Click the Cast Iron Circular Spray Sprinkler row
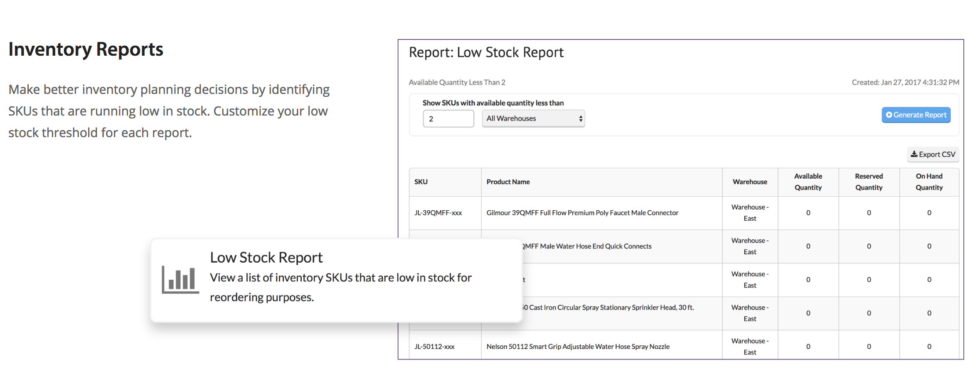The image size is (980, 384). pyautogui.click(x=608, y=308)
